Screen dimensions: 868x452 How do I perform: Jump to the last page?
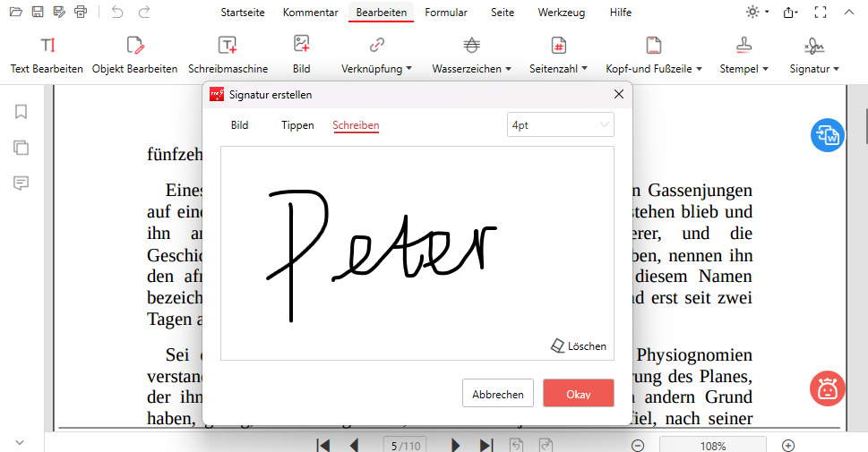[x=486, y=446]
